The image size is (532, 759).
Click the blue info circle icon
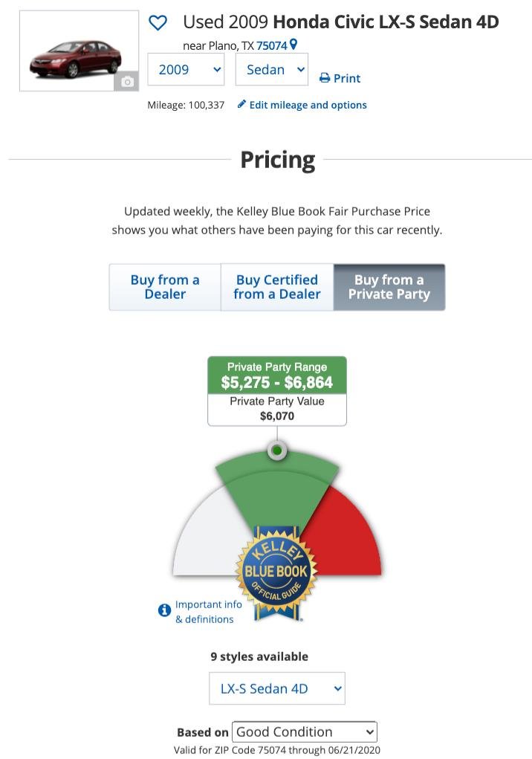click(x=165, y=610)
